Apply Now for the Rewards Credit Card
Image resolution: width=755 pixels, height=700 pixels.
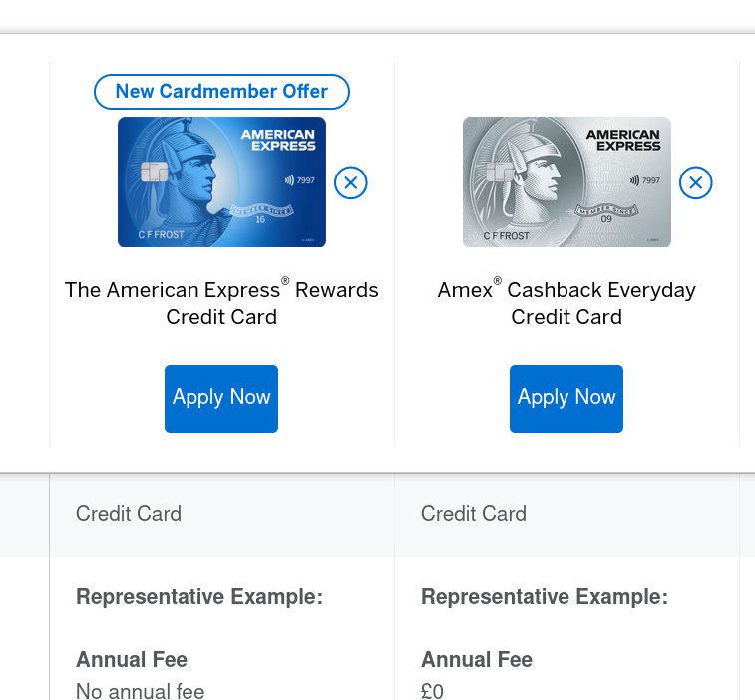pos(221,399)
